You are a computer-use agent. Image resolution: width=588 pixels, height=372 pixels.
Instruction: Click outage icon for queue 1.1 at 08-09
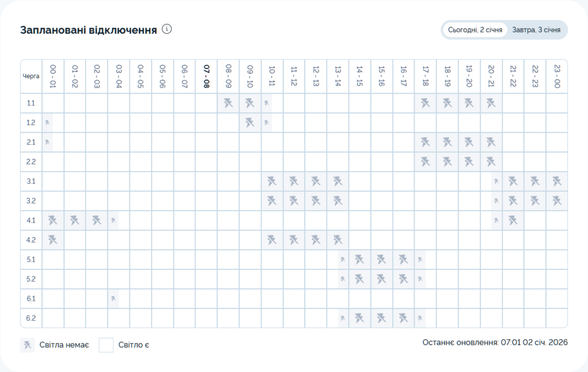228,103
